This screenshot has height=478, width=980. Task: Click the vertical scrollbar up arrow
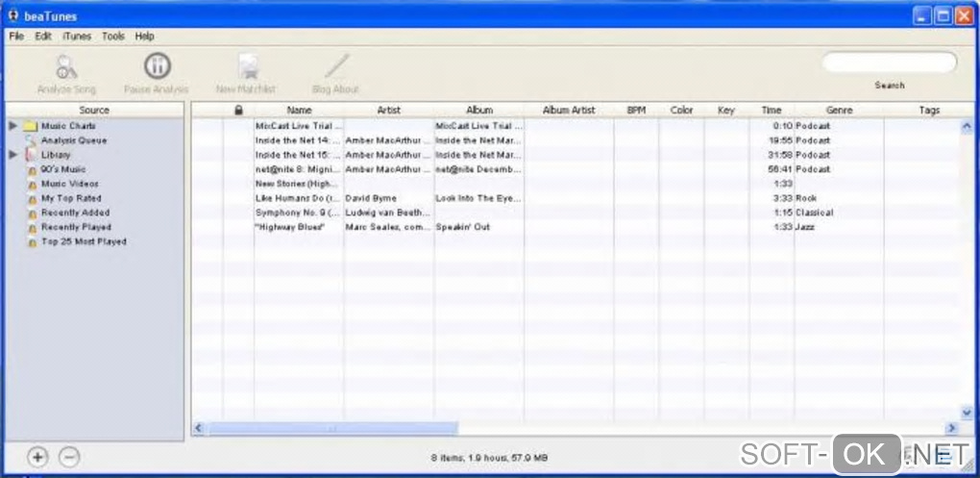[967, 126]
